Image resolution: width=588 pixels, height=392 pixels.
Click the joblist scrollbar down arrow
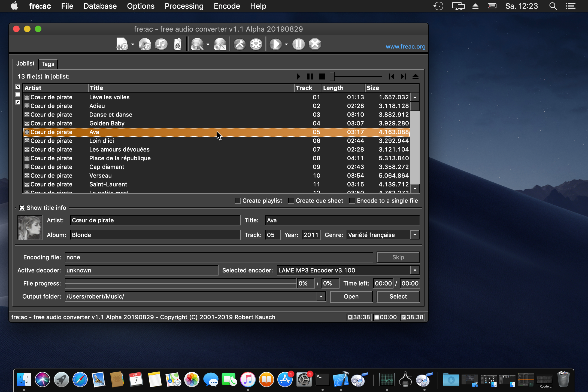pos(415,188)
